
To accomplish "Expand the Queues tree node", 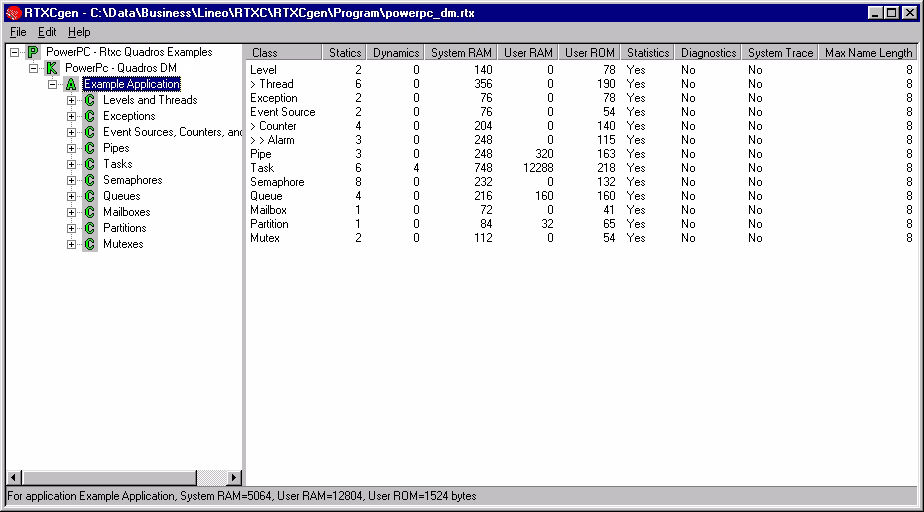I will 71,196.
